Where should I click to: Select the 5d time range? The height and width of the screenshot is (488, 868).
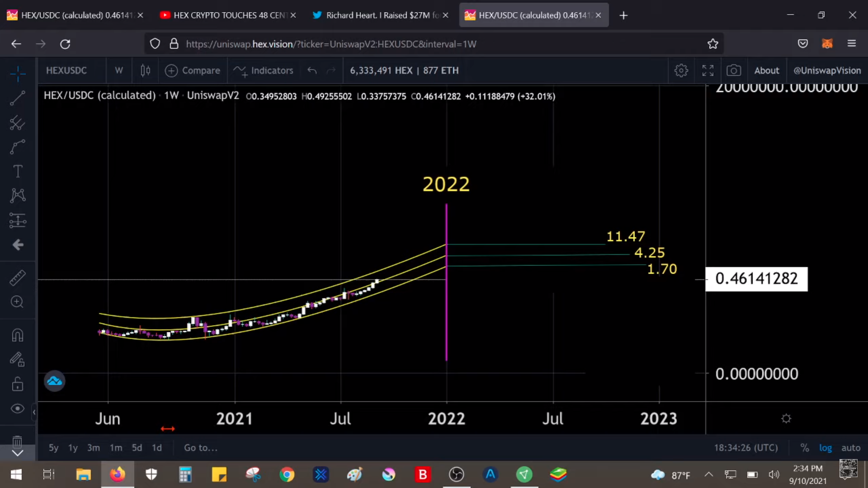(137, 448)
